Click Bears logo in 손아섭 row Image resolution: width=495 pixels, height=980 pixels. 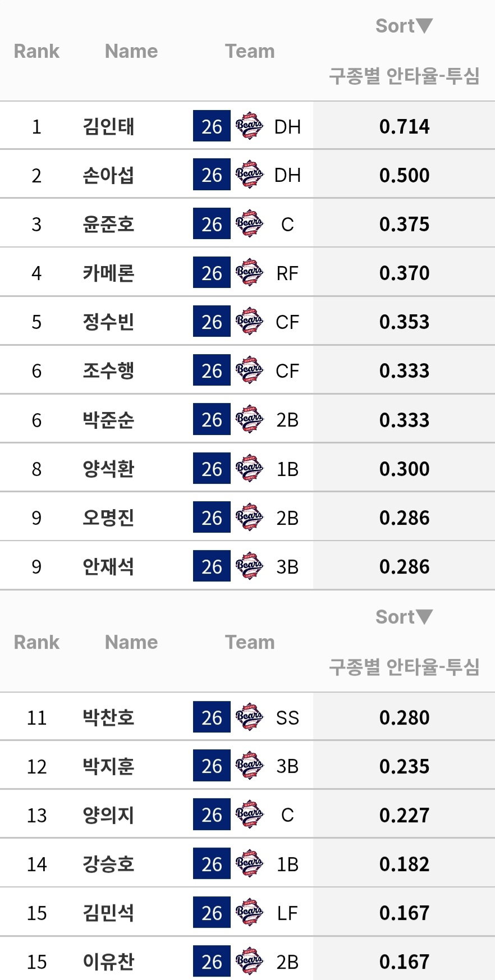pos(249,175)
